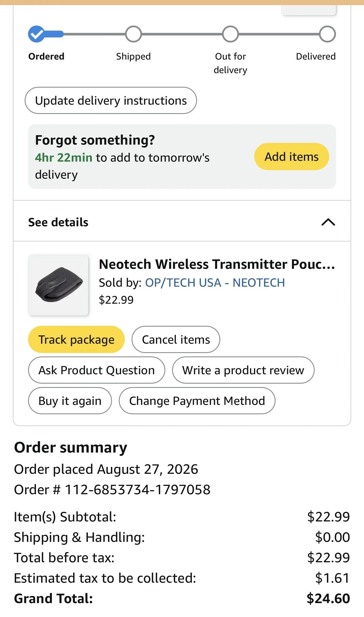
Task: Click the Out for delivery step circle
Action: coord(230,34)
